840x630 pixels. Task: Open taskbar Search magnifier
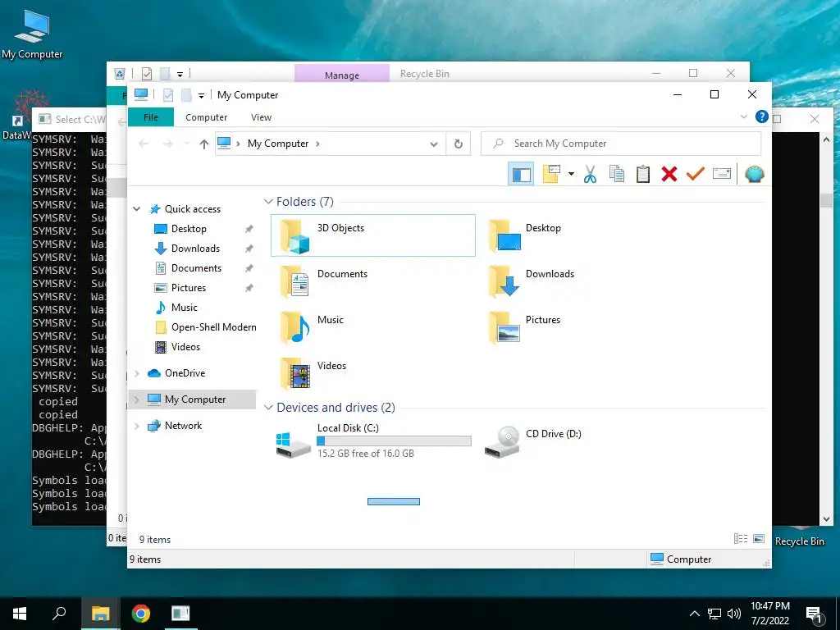(x=59, y=614)
